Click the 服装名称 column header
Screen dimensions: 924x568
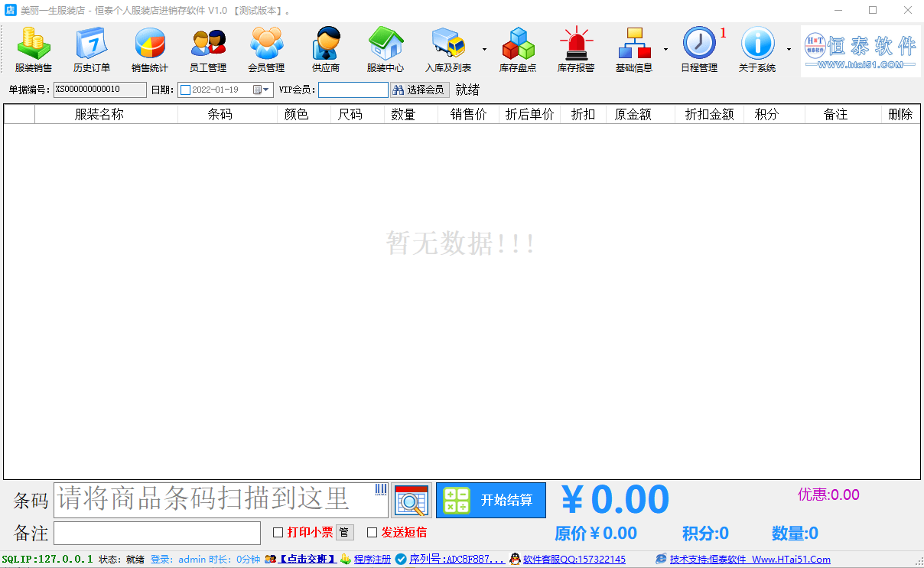click(106, 114)
